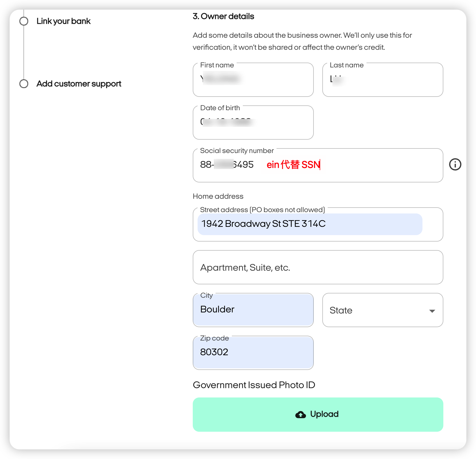Go to Add customer support step

(79, 84)
